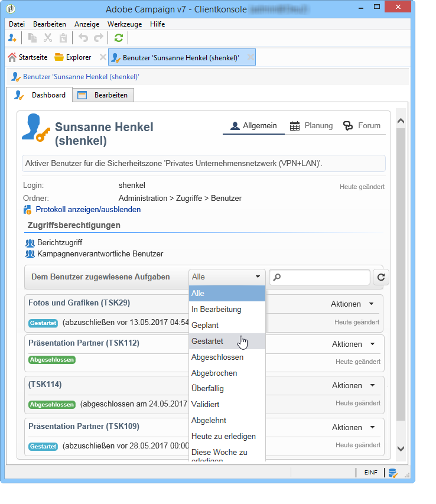The width and height of the screenshot is (436, 504).
Task: Click the Copy toolbar icon
Action: point(32,38)
